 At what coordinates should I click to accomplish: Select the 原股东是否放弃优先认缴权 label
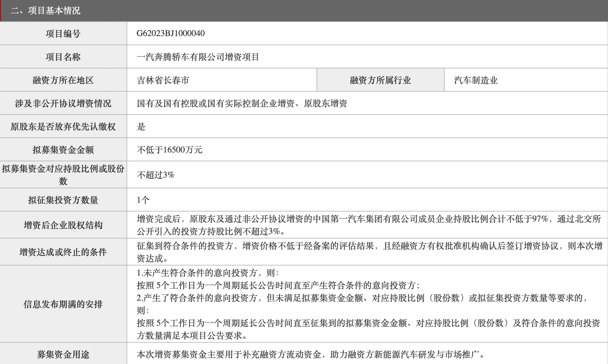[x=63, y=126]
